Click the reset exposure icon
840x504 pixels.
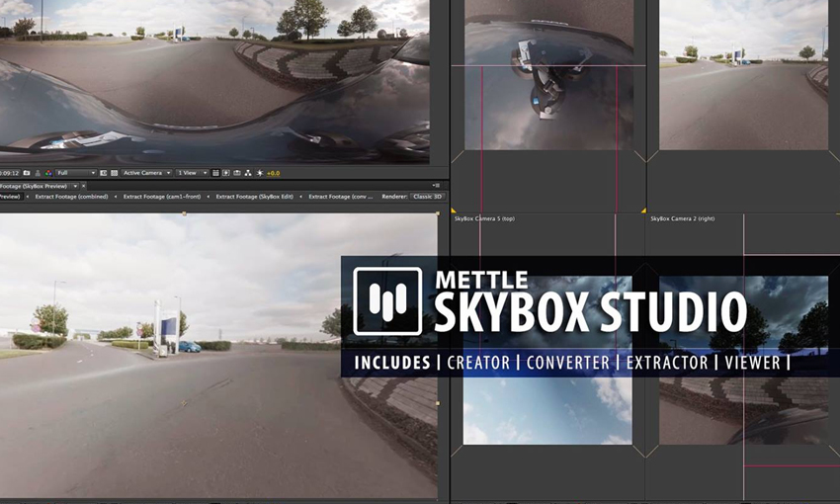(260, 173)
